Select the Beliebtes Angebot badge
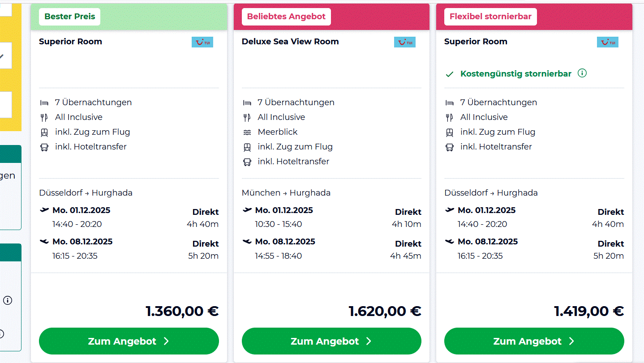This screenshot has width=644, height=363. click(x=286, y=17)
